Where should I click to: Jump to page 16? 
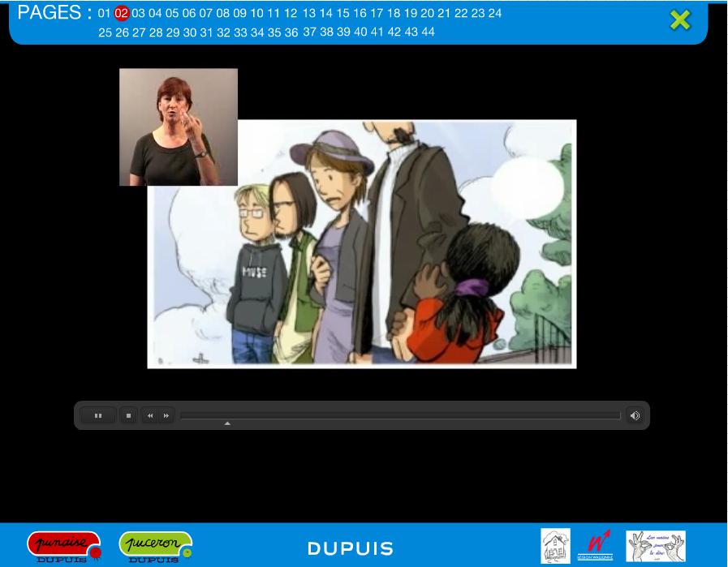coord(360,13)
